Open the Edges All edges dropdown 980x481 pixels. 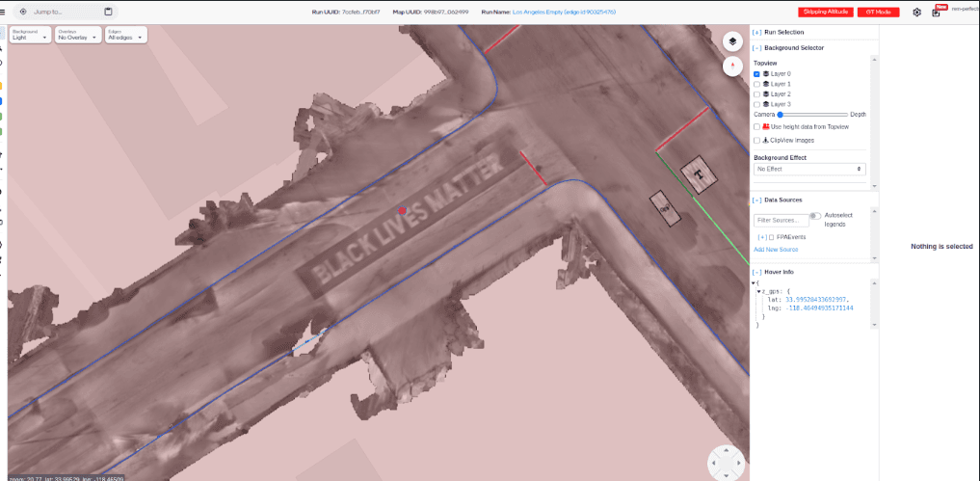point(125,35)
